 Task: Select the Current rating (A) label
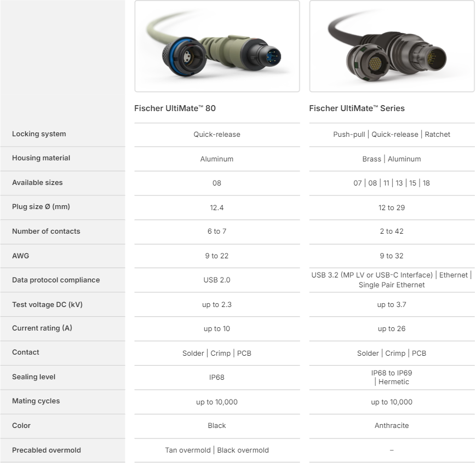42,328
